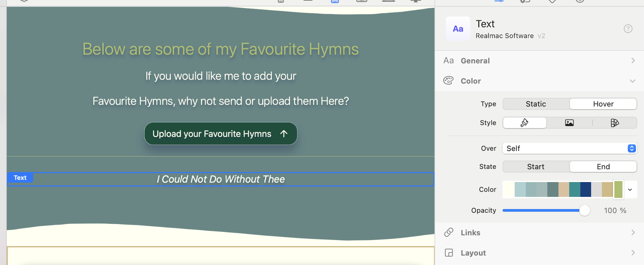Screen dimensions: 644x265
Task: Click Upload your Favourite Hymns button
Action: 221,134
